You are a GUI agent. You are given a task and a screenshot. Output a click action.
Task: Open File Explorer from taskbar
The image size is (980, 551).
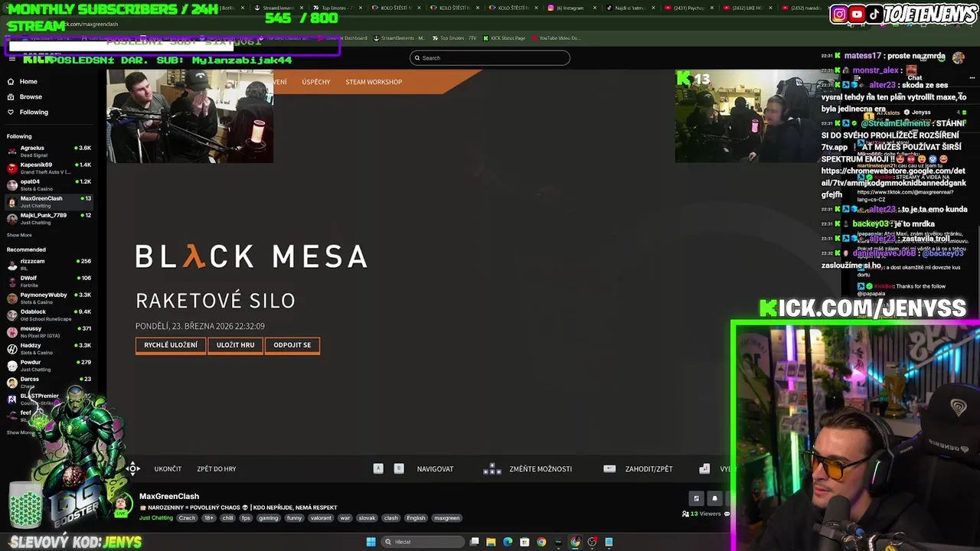(x=491, y=542)
